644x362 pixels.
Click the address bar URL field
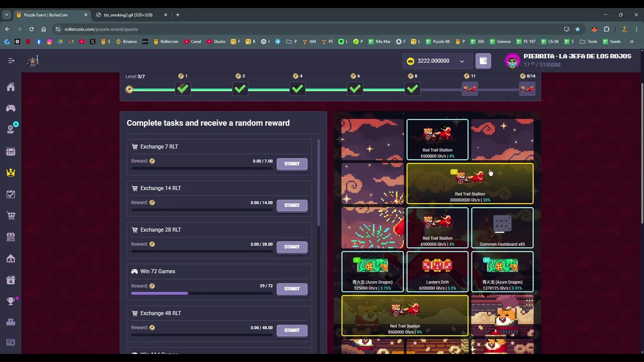(307, 29)
